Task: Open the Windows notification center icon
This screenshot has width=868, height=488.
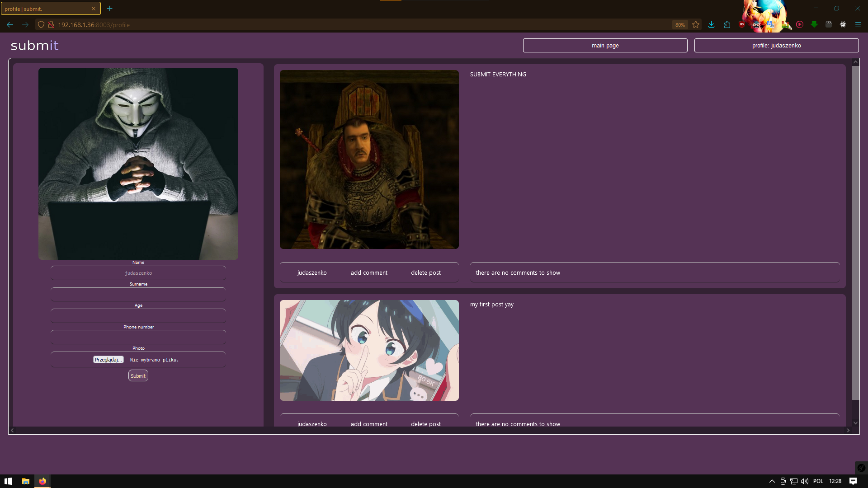Action: (x=853, y=481)
